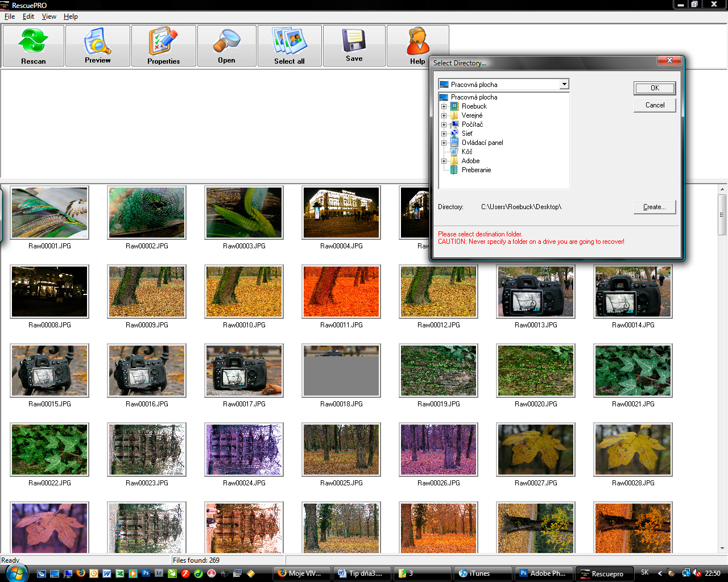The width and height of the screenshot is (728, 582).
Task: Select the Preberanie folder in the tree
Action: 476,170
